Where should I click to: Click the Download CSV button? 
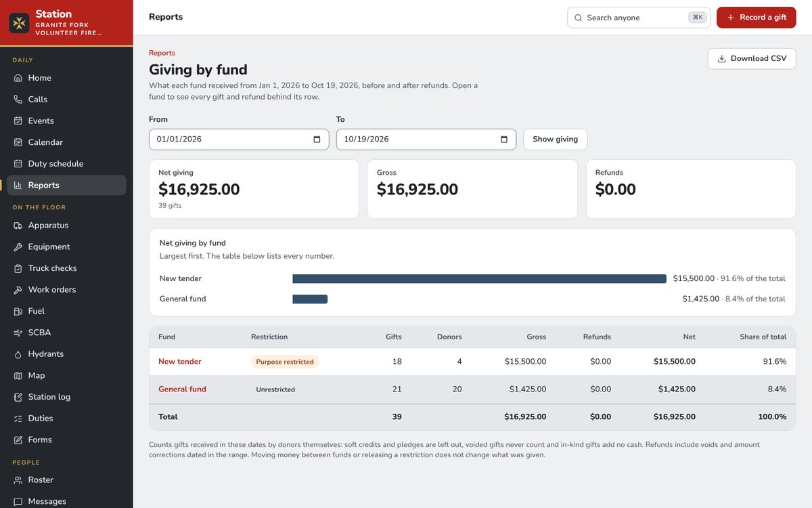tap(752, 59)
